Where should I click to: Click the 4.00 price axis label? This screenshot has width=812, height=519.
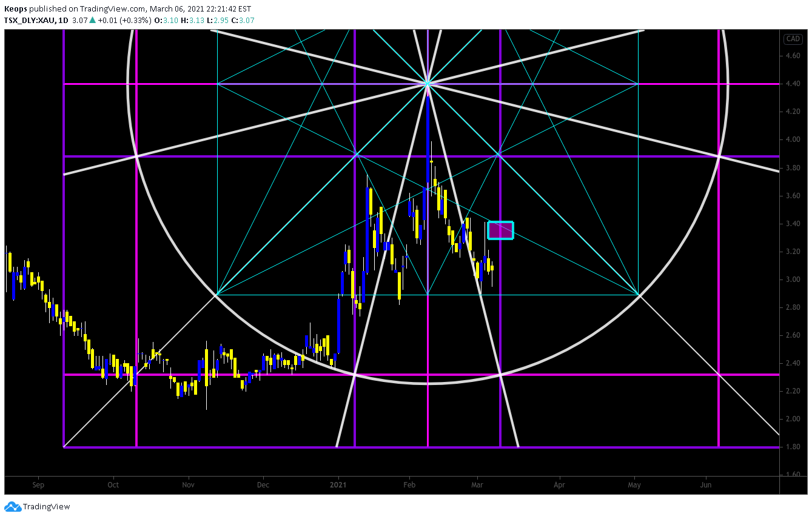[x=793, y=139]
